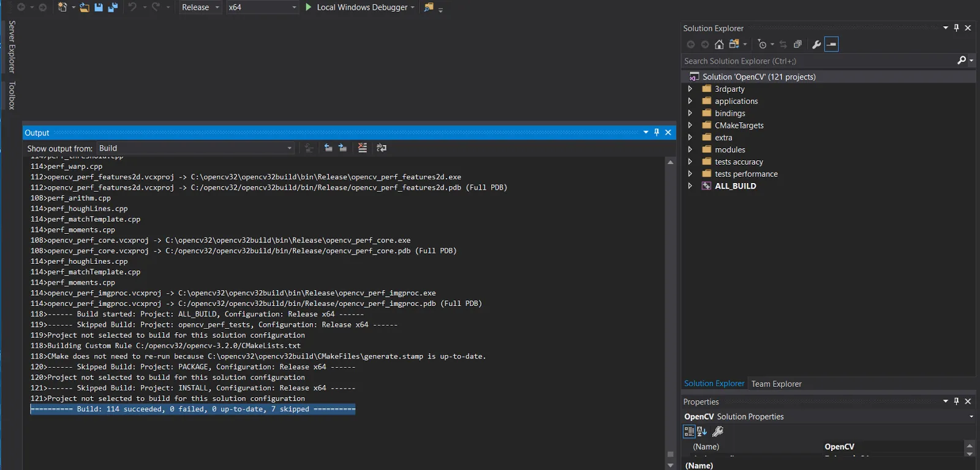The width and height of the screenshot is (980, 470).
Task: Click the Find in Files icon
Action: point(429,7)
